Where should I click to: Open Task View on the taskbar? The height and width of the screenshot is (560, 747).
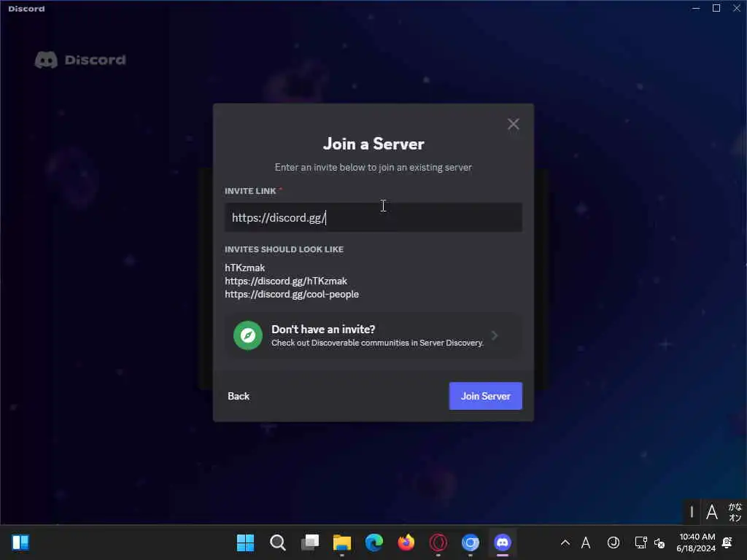click(309, 542)
